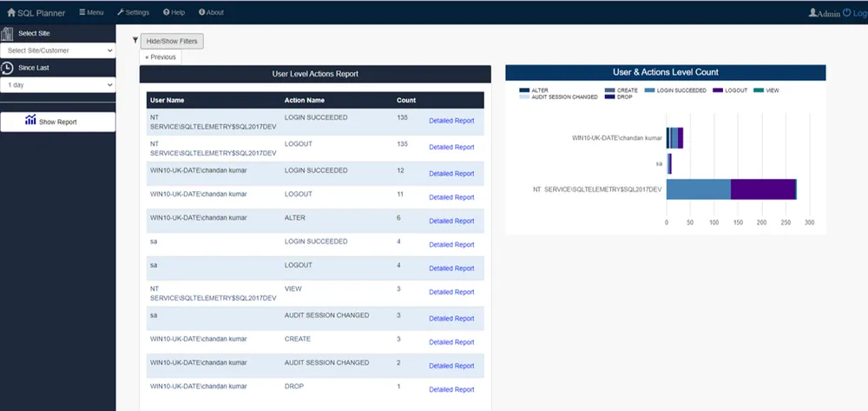Click the filter funnel icon
The height and width of the screenshot is (411, 868).
(x=135, y=40)
